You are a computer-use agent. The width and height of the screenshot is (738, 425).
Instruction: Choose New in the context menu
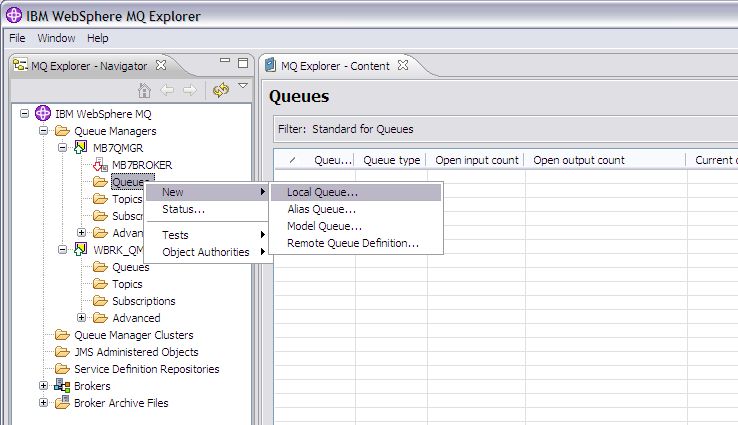[x=207, y=192]
